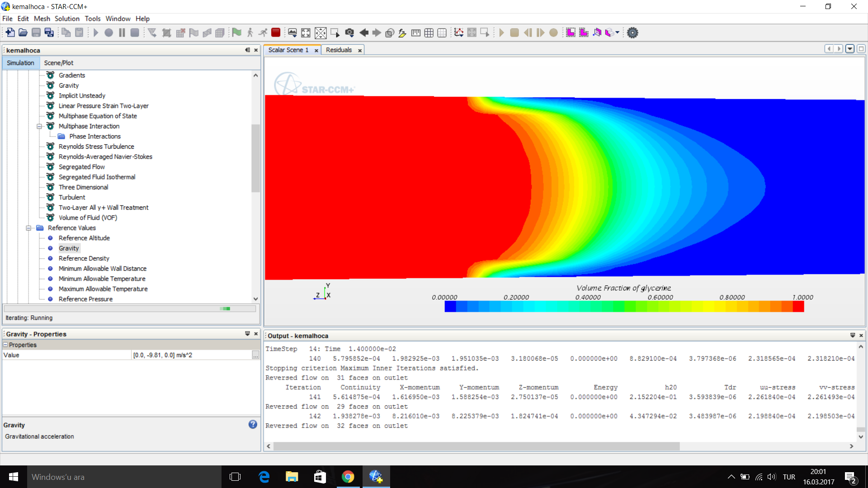Open the Windows Start menu

tap(14, 477)
